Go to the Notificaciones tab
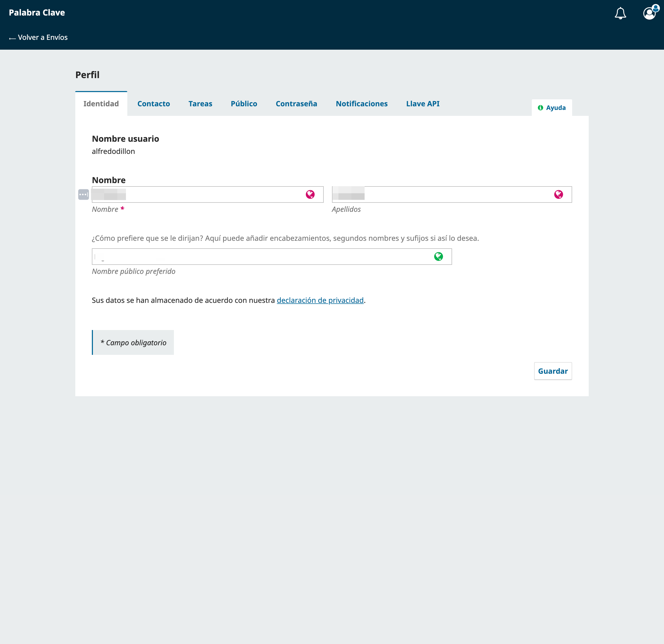664x644 pixels. (x=361, y=104)
